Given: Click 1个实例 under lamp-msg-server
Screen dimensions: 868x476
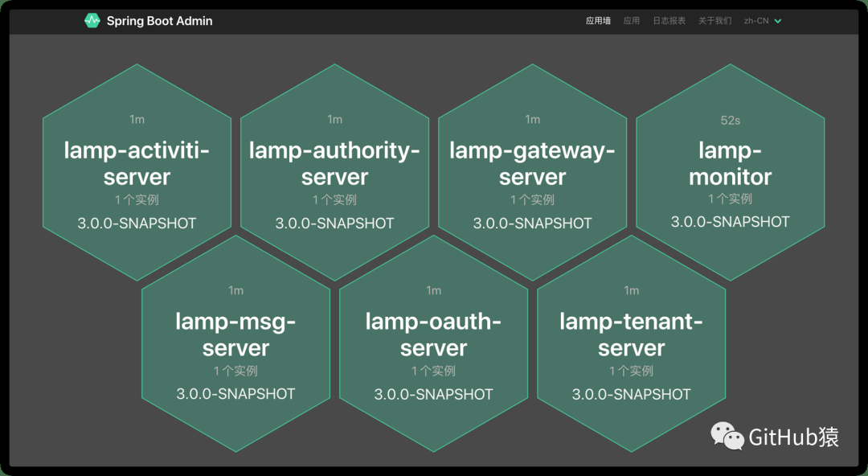Looking at the screenshot, I should [x=235, y=371].
